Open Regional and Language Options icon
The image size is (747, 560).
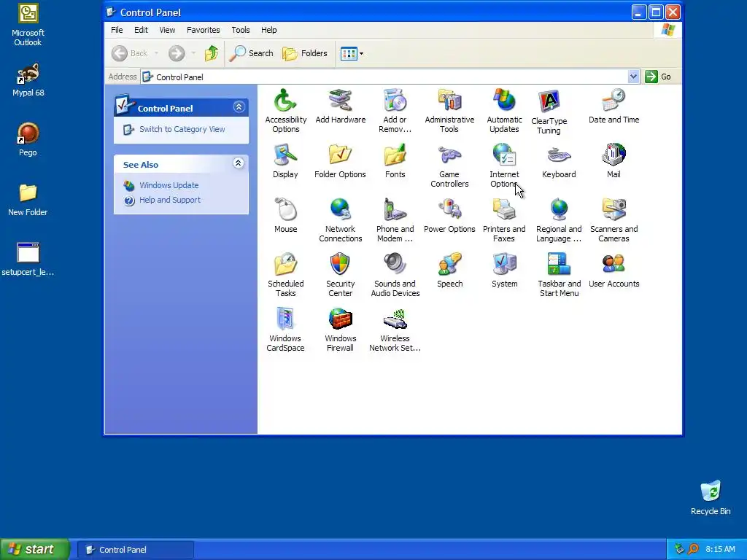tap(559, 220)
